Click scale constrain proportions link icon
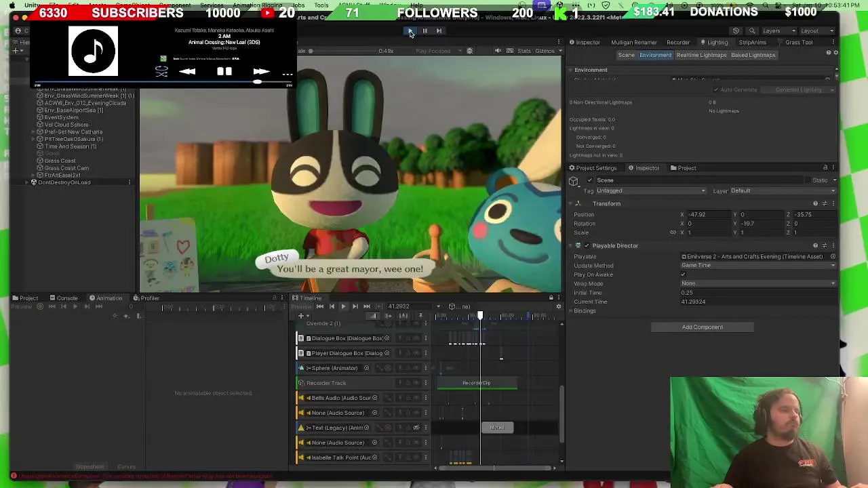868x488 pixels. point(673,232)
